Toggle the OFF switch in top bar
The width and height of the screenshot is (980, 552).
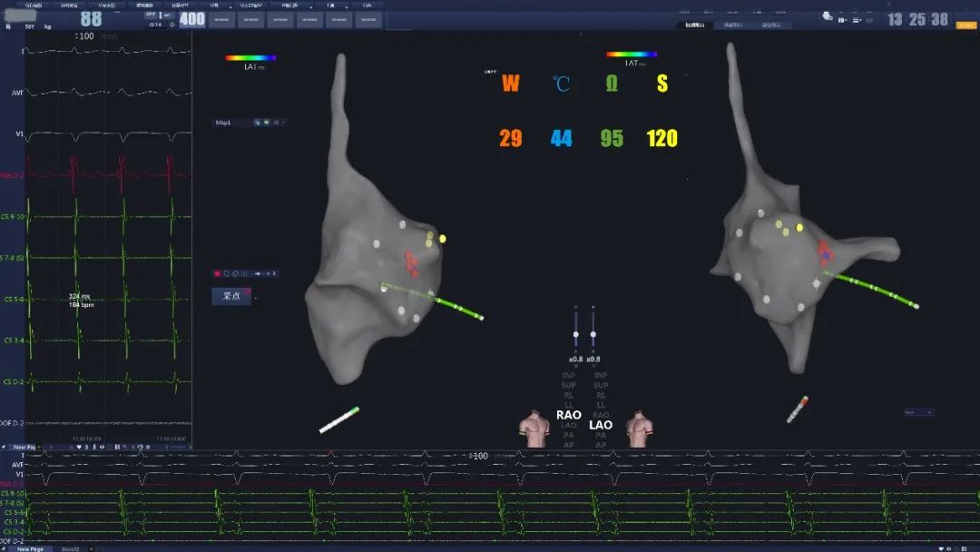point(151,15)
